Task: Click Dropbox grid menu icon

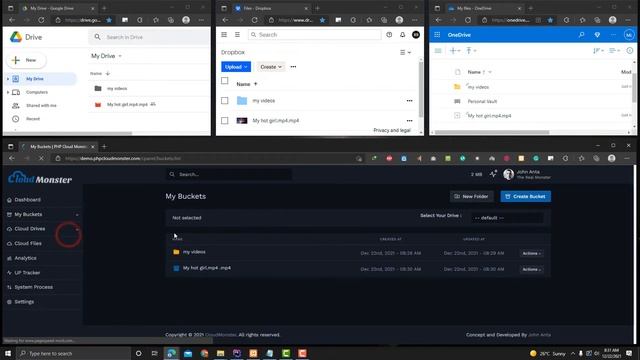Action: (x=224, y=35)
